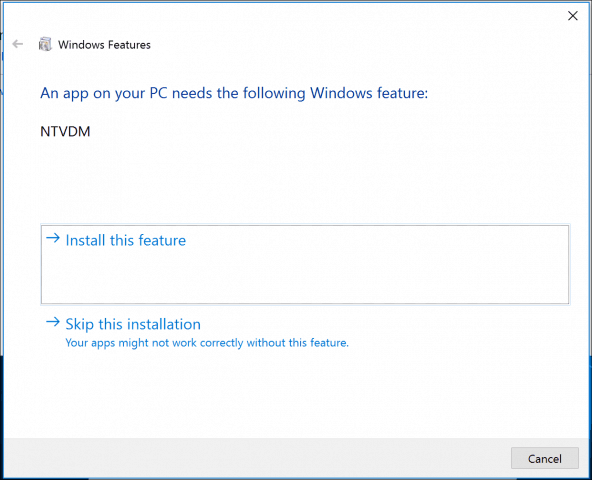Image resolution: width=592 pixels, height=480 pixels.
Task: Click the heading about the needed Windows feature
Action: 234,93
